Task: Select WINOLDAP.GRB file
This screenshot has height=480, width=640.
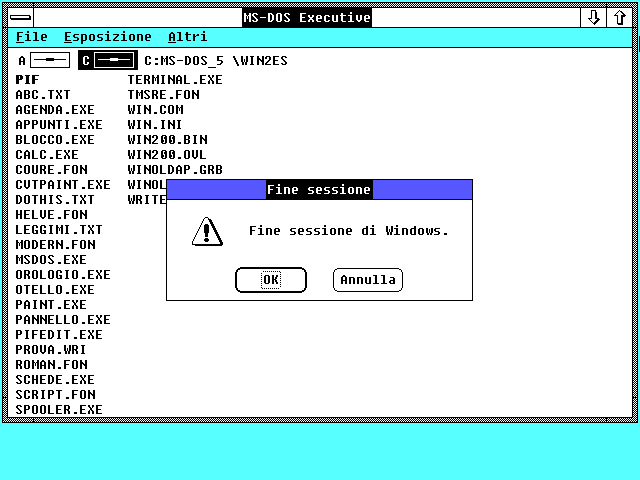Action: pyautogui.click(x=175, y=170)
